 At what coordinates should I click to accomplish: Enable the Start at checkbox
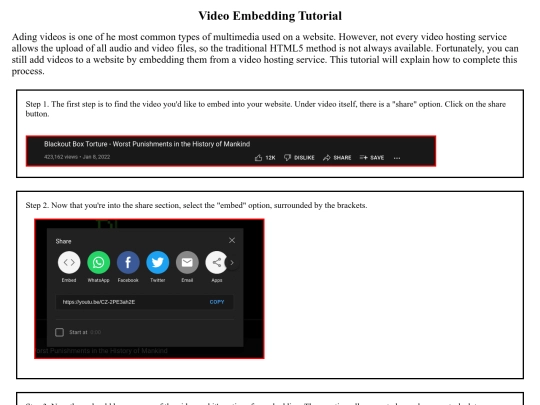59,332
